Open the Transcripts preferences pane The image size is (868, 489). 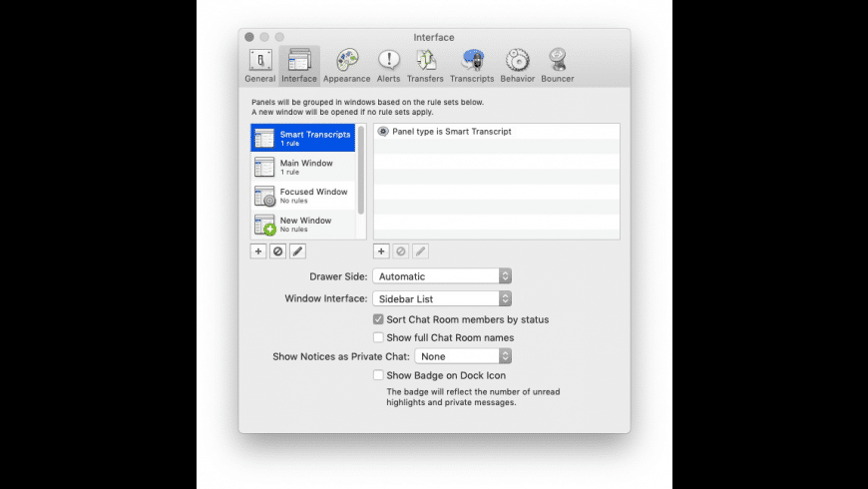pyautogui.click(x=472, y=66)
